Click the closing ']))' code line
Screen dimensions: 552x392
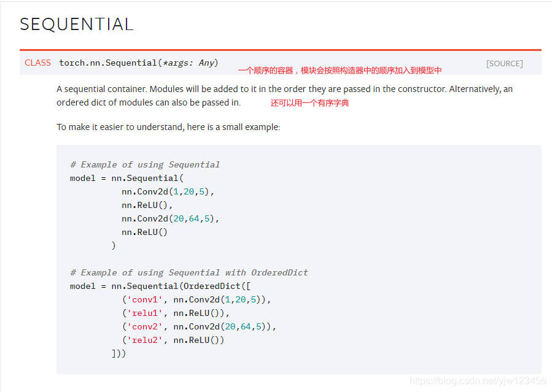point(119,353)
